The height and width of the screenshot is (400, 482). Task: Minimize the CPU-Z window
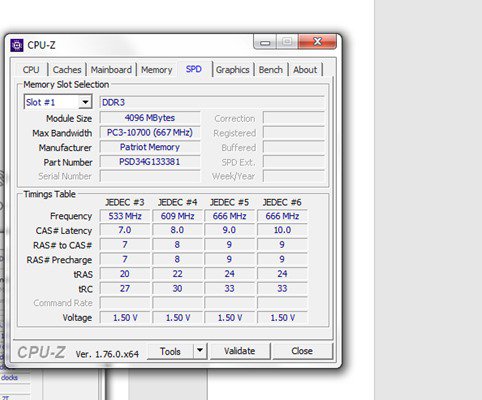265,42
